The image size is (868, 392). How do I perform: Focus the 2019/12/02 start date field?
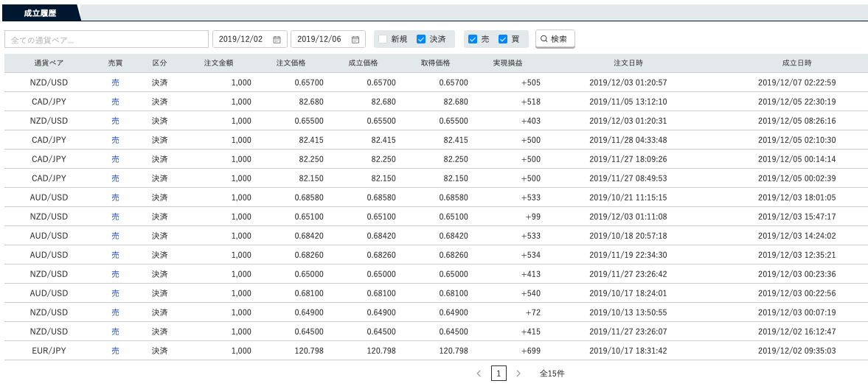click(250, 39)
